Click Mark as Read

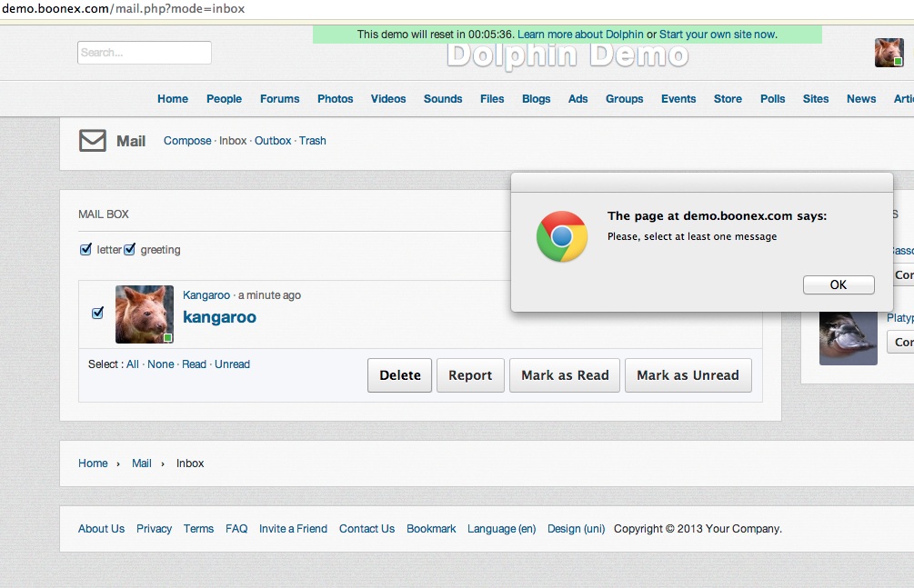(x=565, y=375)
